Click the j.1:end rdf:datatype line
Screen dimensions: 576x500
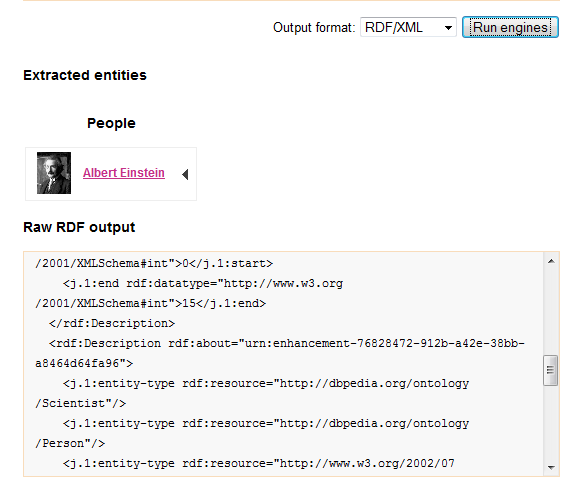click(x=203, y=284)
